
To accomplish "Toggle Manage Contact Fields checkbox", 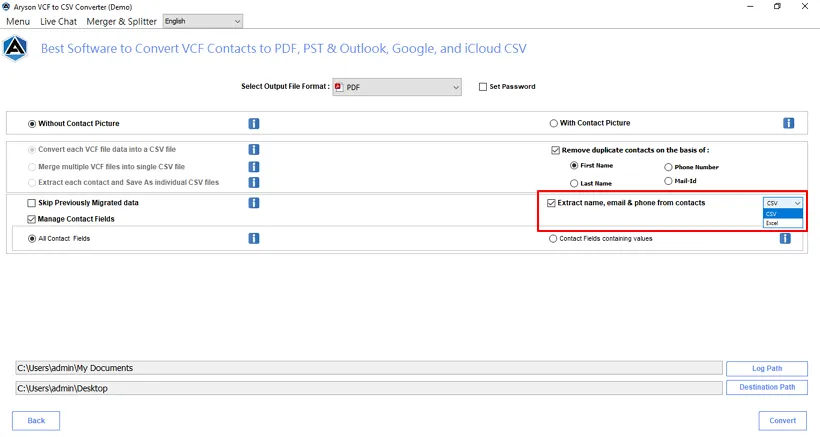I will point(31,219).
